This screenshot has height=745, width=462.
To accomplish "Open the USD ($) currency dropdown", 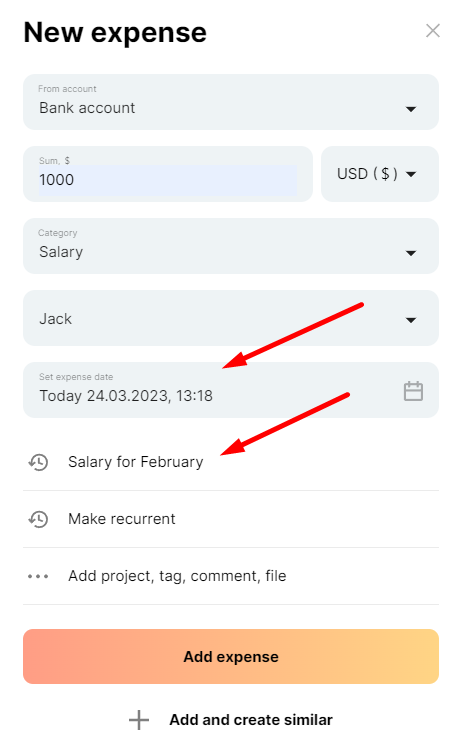I will pos(380,174).
